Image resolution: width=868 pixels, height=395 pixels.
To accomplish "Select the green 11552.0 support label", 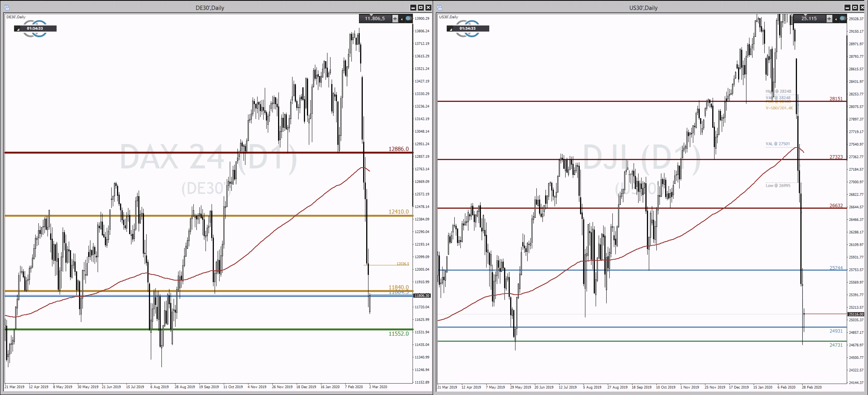I will (x=398, y=334).
